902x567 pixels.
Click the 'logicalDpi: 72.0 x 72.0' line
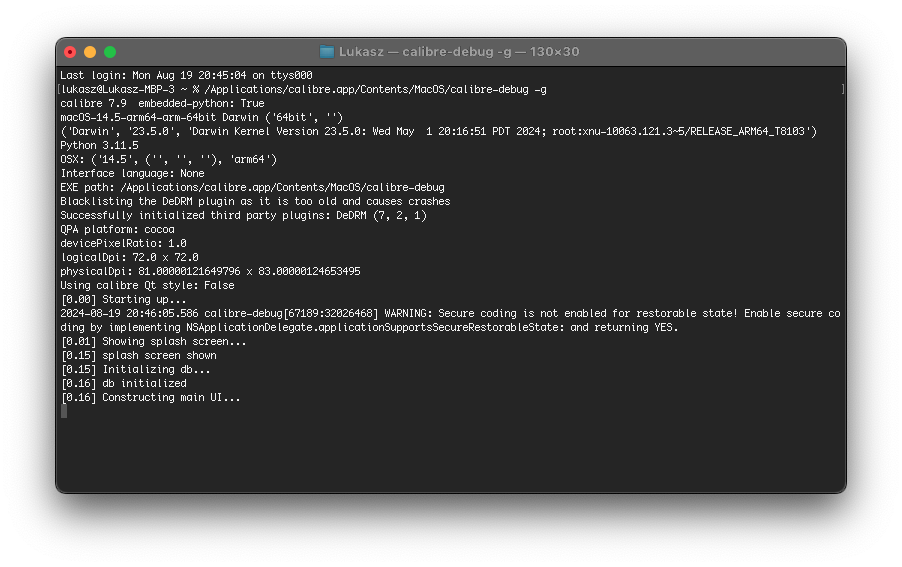[x=129, y=257]
